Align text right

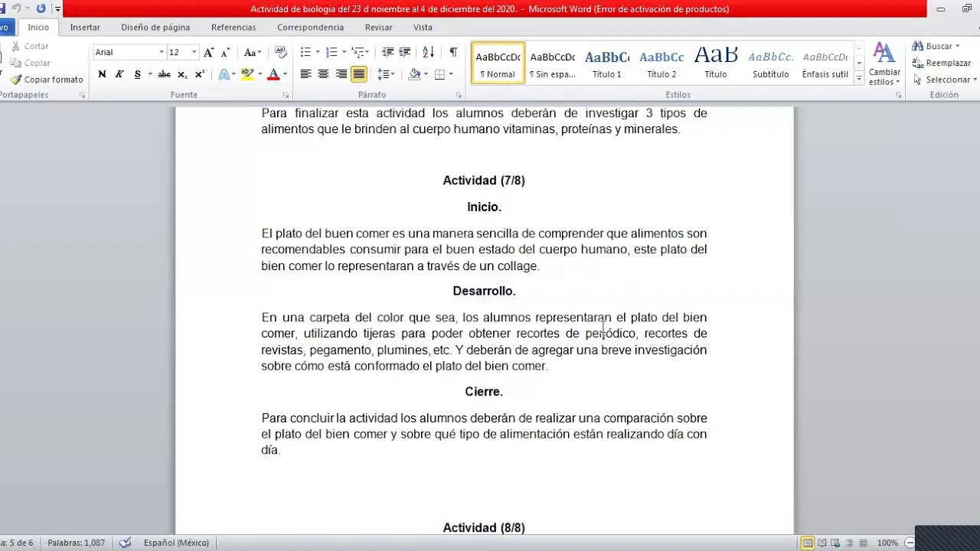[341, 74]
